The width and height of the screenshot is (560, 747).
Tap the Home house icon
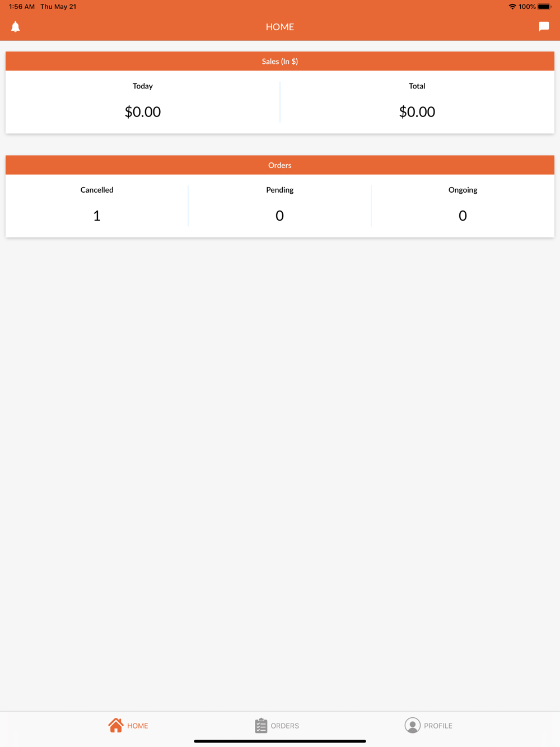[x=116, y=725]
